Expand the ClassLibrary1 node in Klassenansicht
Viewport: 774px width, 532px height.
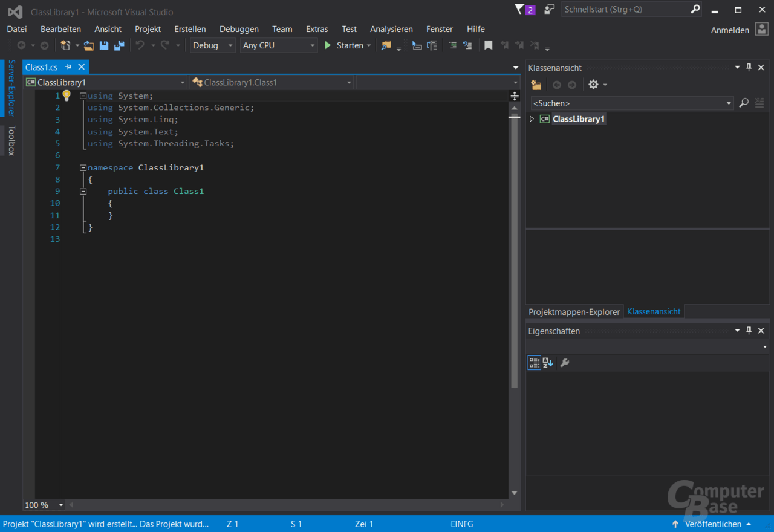[532, 118]
